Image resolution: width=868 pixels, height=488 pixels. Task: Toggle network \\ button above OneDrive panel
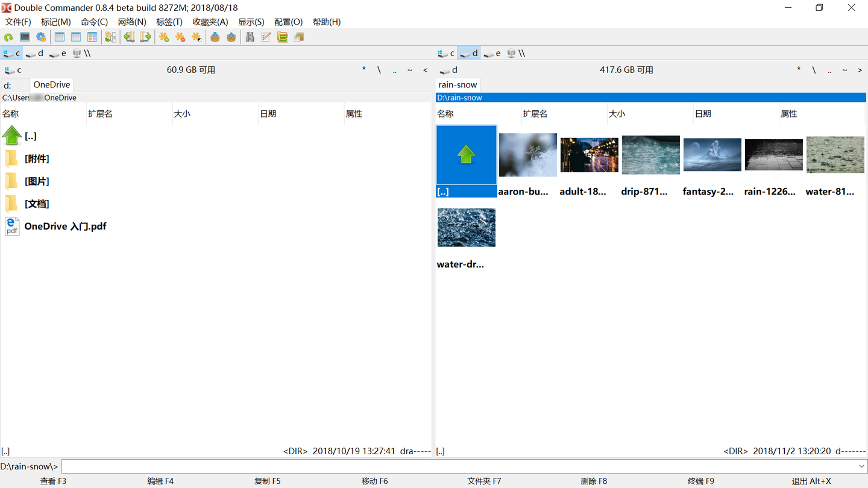pyautogui.click(x=81, y=53)
